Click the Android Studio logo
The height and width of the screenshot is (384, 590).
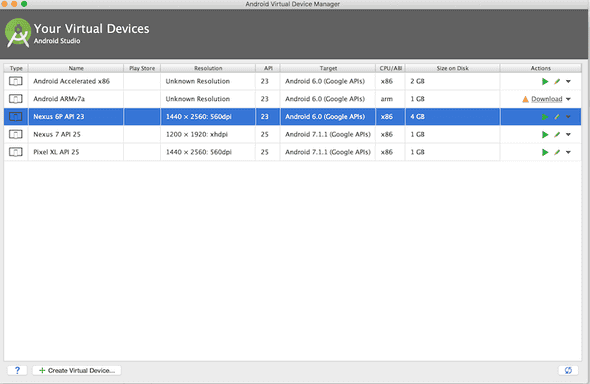(18, 33)
